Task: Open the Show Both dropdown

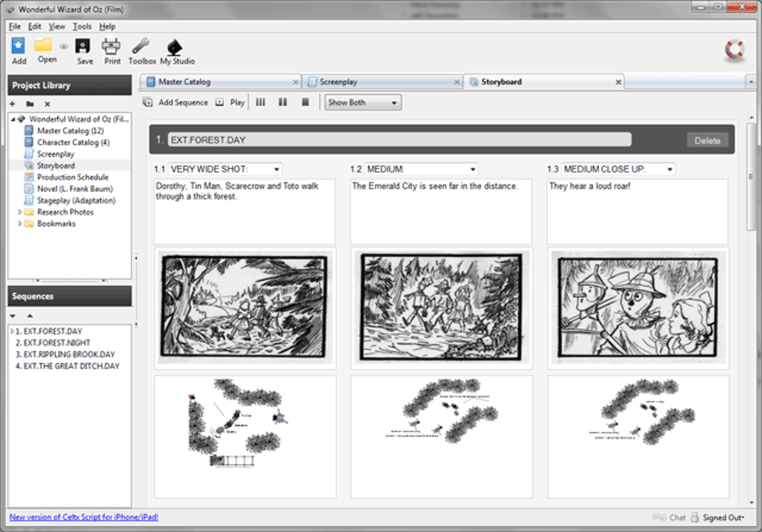Action: point(363,102)
